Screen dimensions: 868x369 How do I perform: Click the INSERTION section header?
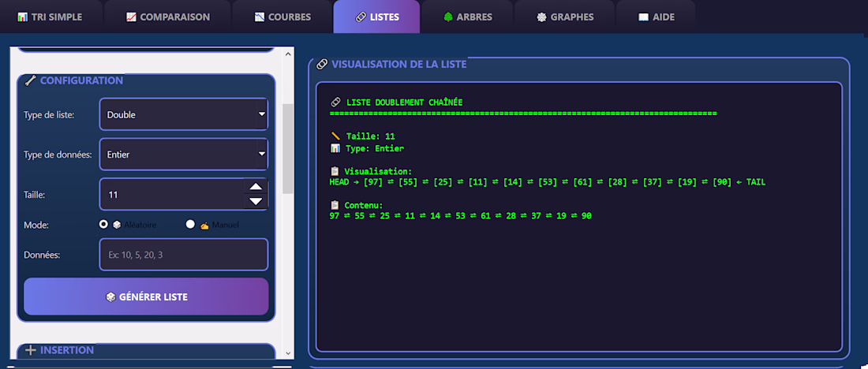click(67, 350)
